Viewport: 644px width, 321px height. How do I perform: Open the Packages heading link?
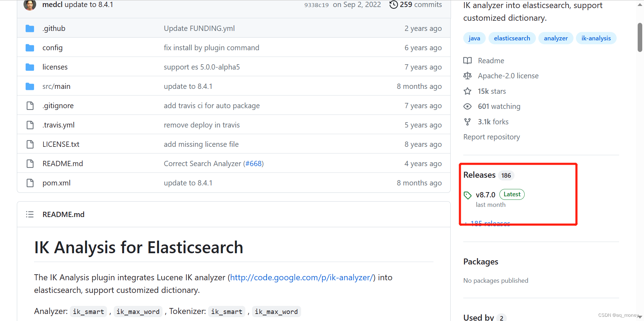(x=481, y=262)
